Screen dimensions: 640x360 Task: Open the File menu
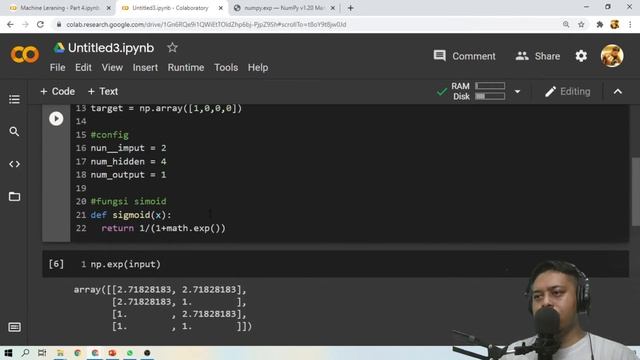click(58, 67)
